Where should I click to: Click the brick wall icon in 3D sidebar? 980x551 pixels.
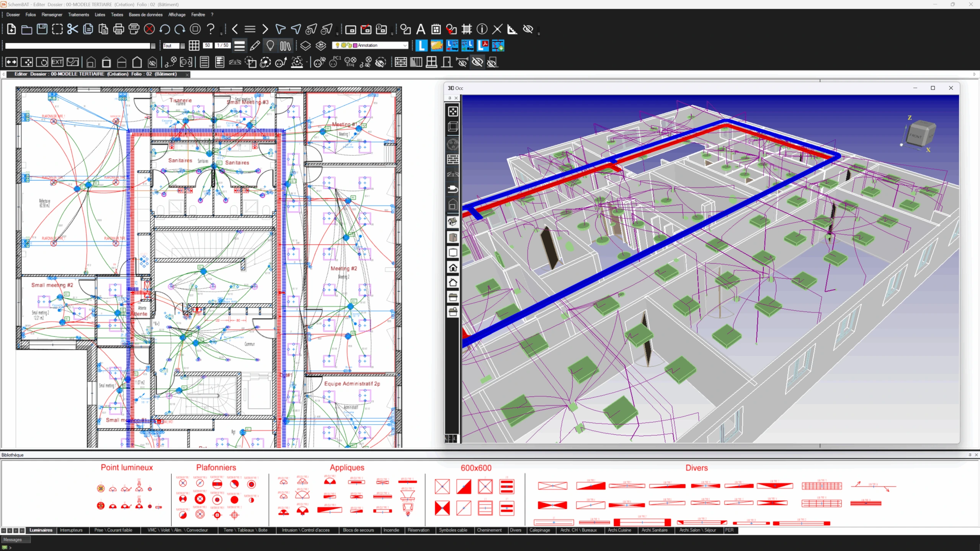pyautogui.click(x=453, y=160)
